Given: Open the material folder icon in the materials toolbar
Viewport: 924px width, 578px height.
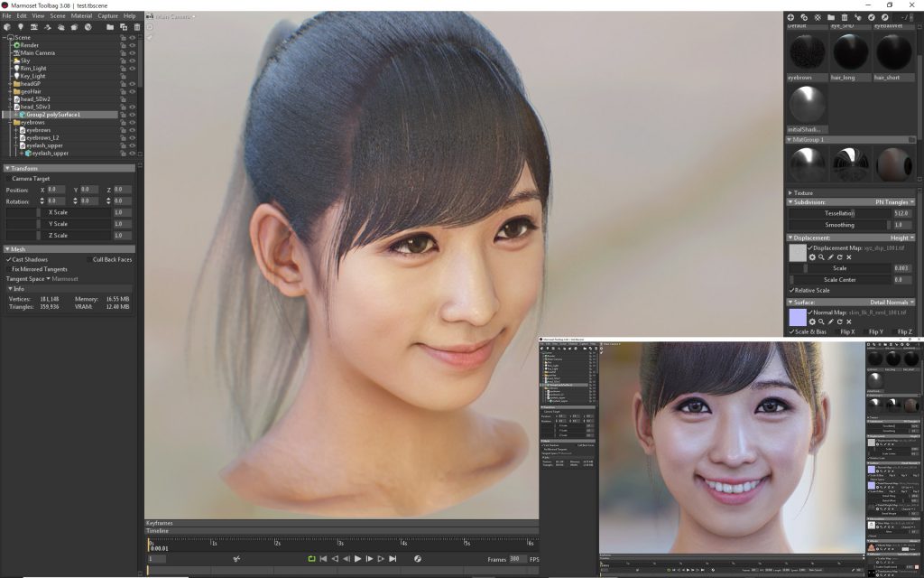Looking at the screenshot, I should tap(831, 18).
